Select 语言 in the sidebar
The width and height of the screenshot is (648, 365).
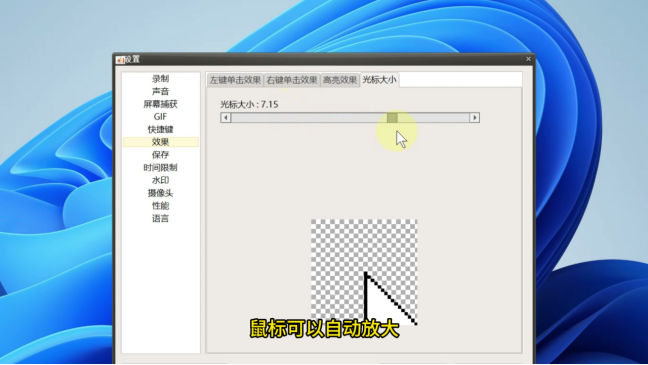click(x=160, y=219)
